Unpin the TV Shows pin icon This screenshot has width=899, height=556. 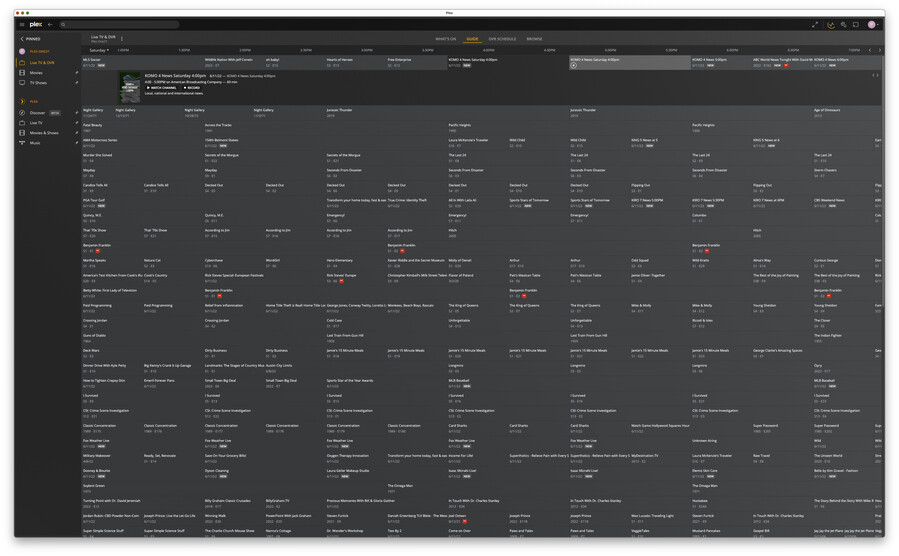click(76, 83)
